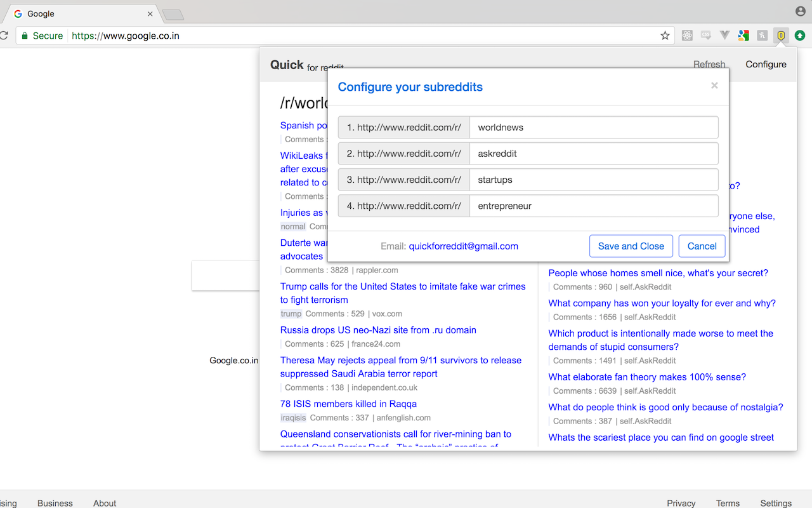Focus the startups subreddit field
Image resolution: width=812 pixels, height=508 pixels.
[x=593, y=180]
